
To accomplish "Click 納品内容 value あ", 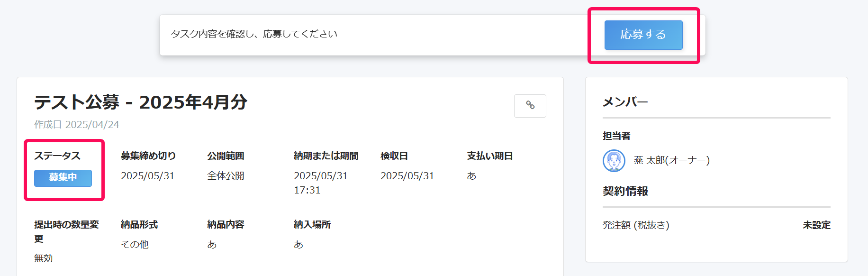I will pos(212,244).
